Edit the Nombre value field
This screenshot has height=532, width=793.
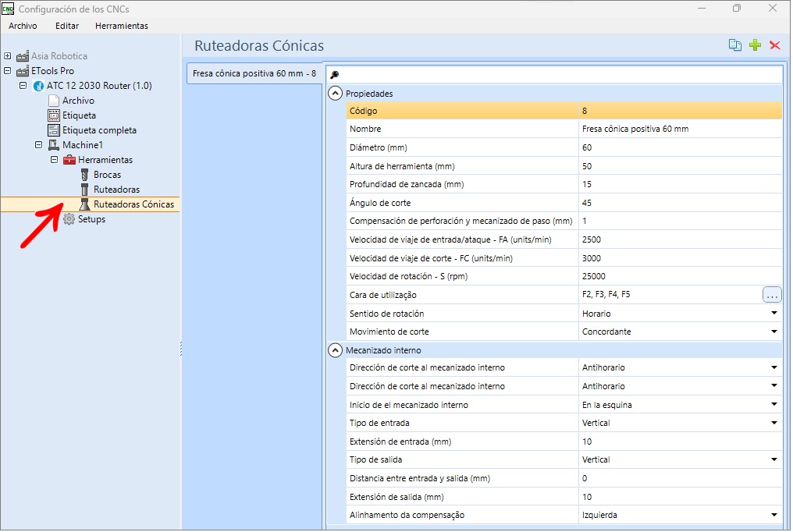coord(681,129)
